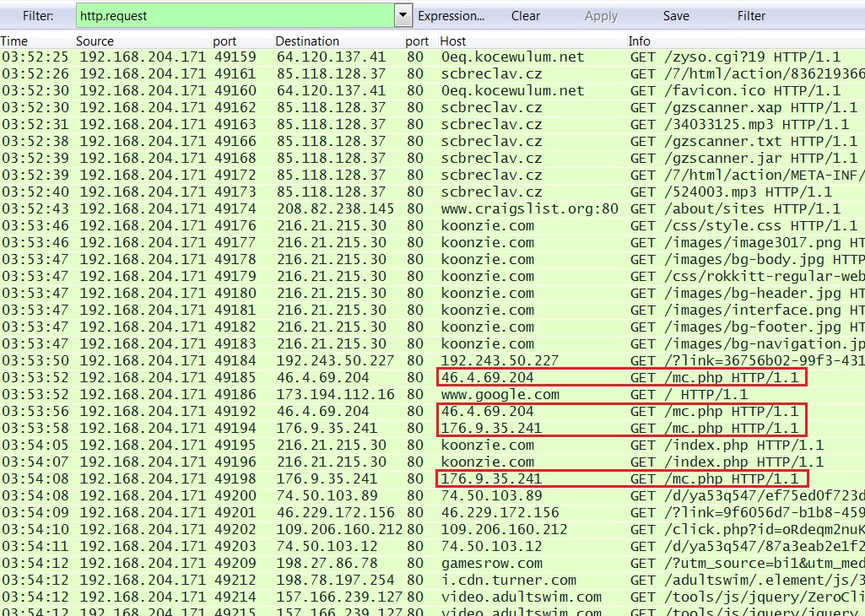The height and width of the screenshot is (616, 865).
Task: Open the filter history dropdown arrow
Action: [403, 15]
